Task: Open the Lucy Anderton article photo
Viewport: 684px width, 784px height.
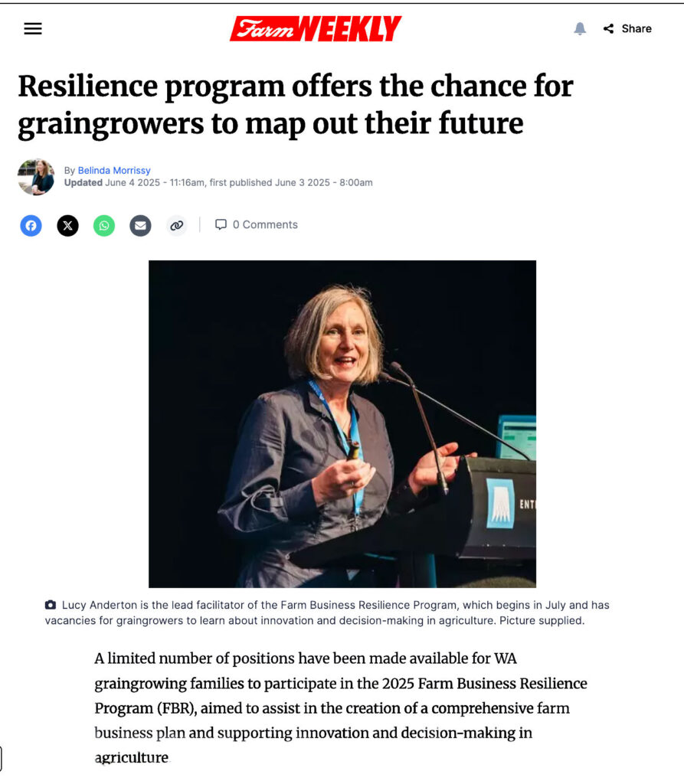Action: [342, 423]
